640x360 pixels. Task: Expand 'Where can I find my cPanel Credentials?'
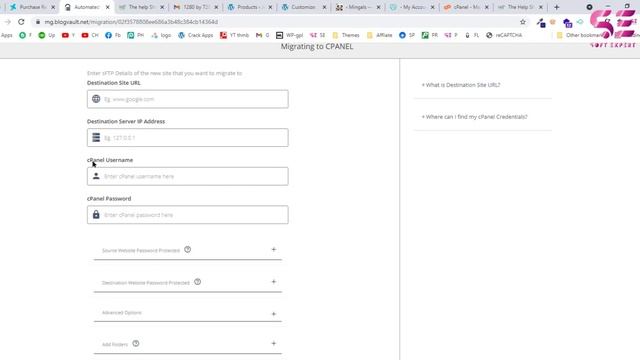(474, 117)
